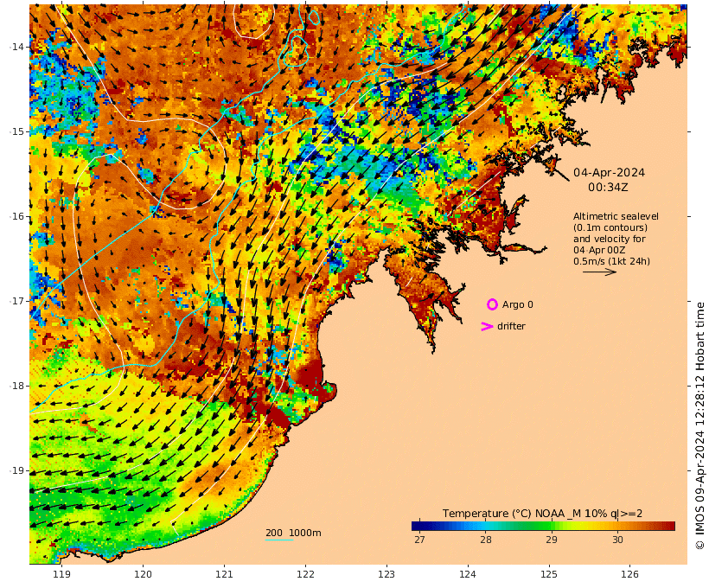This screenshot has height=588, width=709.
Task: Click the '00:34Z' time label
Action: pos(608,187)
